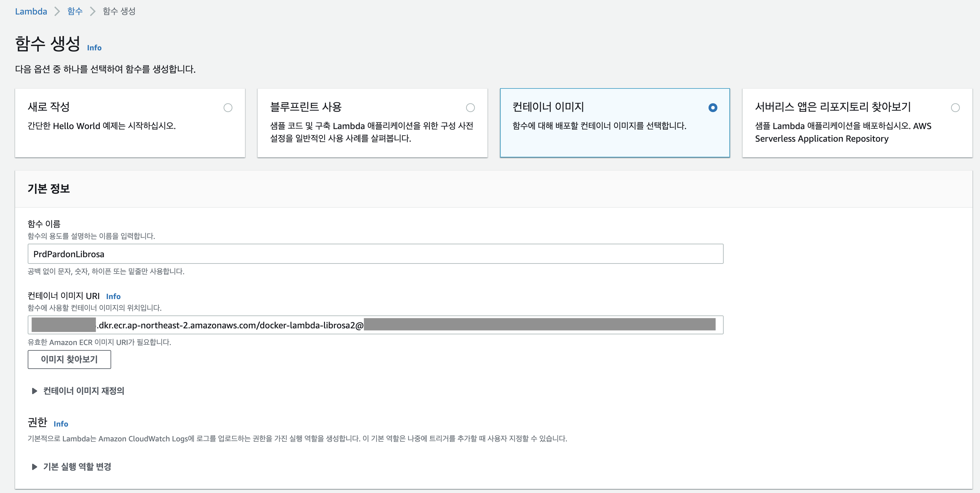This screenshot has height=493, width=980.
Task: Select the 컨테이너 이미지 radio option
Action: click(x=713, y=108)
